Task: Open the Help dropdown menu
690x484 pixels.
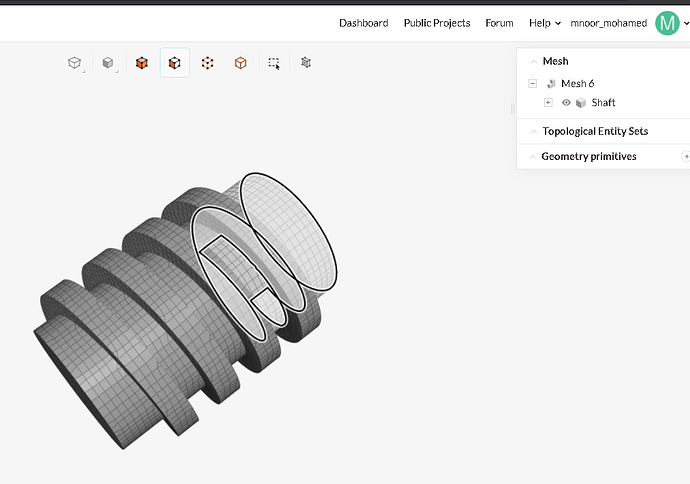Action: [544, 23]
